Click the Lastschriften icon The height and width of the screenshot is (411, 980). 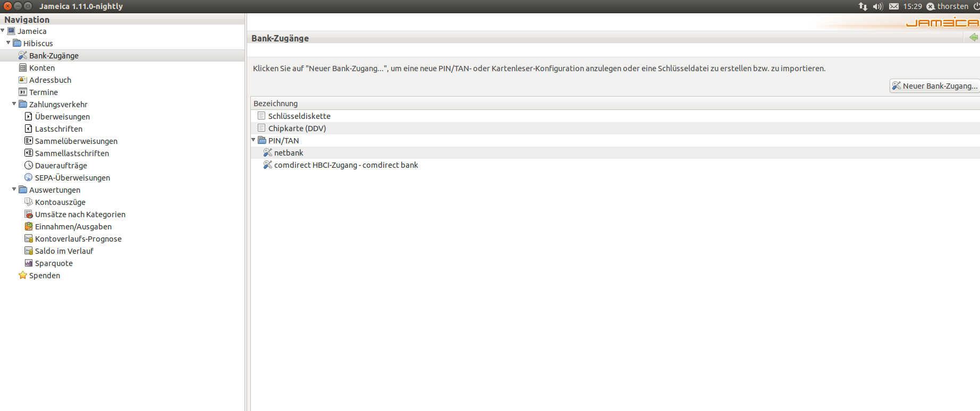coord(28,129)
